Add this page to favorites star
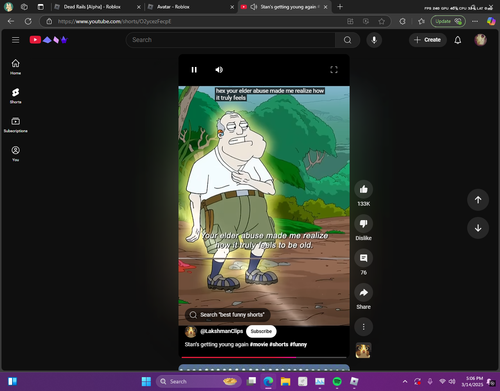 coord(382,21)
